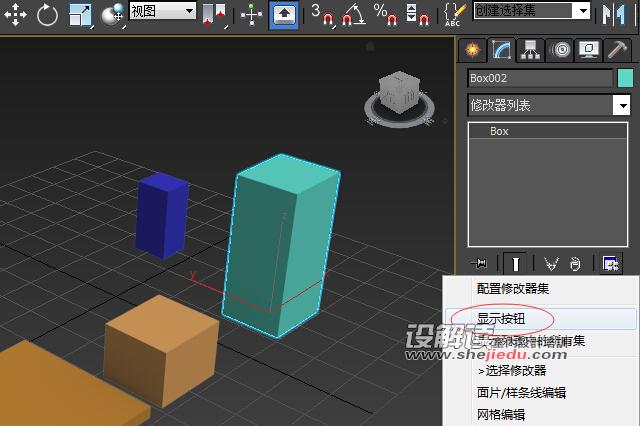Select '配置修改器集' menu entry
Screen dimensions: 640x426
tap(512, 288)
